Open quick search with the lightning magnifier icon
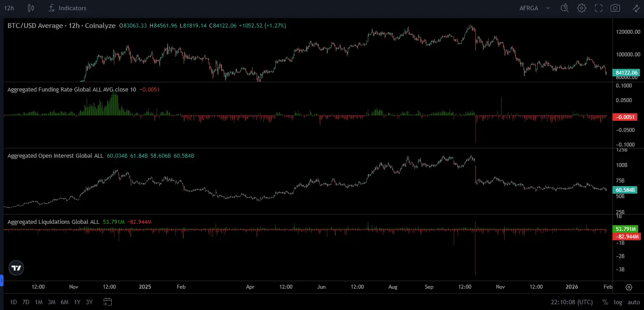This screenshot has width=644, height=310. click(x=564, y=8)
